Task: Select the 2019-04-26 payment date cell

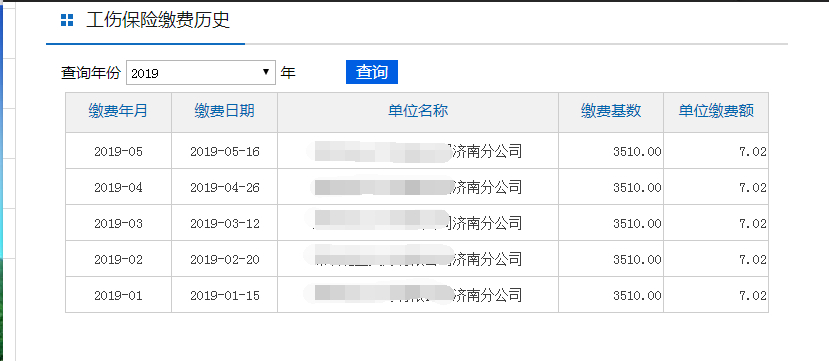Action: pos(225,187)
